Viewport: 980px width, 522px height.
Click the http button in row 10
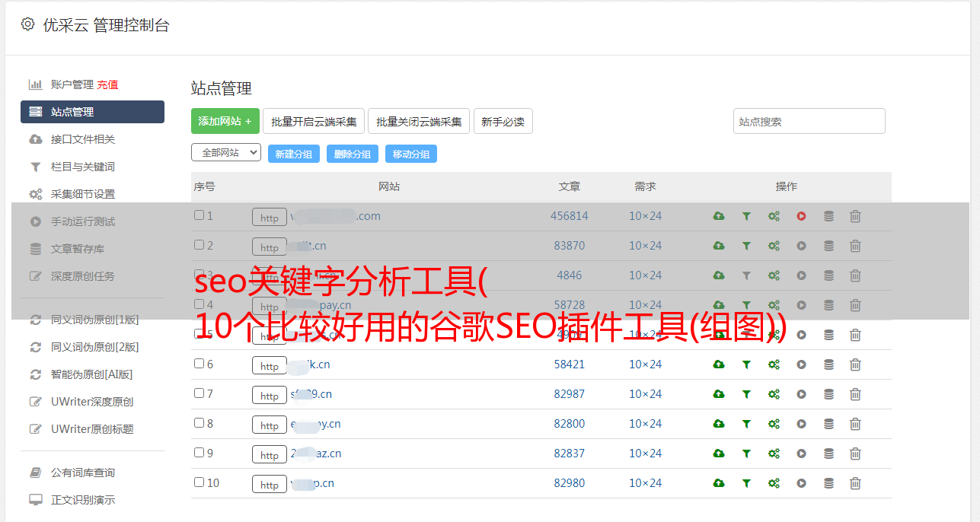tap(270, 485)
